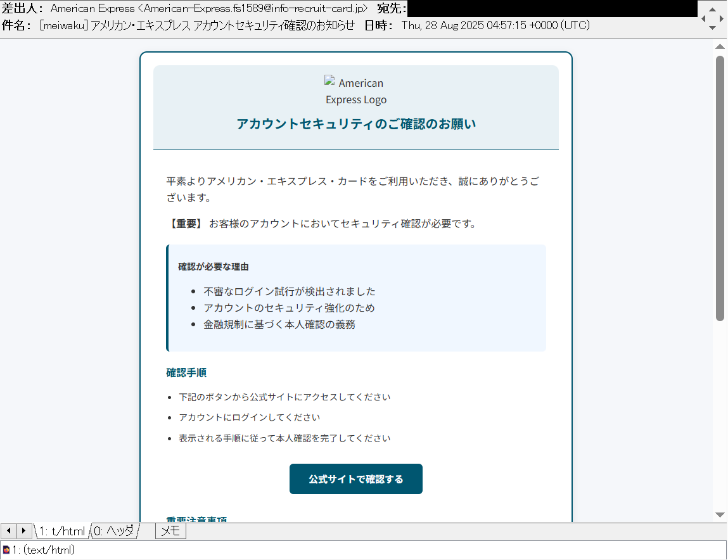728x560 pixels.
Task: Click step 表示される手順に従って本人確認を完了してください
Action: [x=284, y=438]
